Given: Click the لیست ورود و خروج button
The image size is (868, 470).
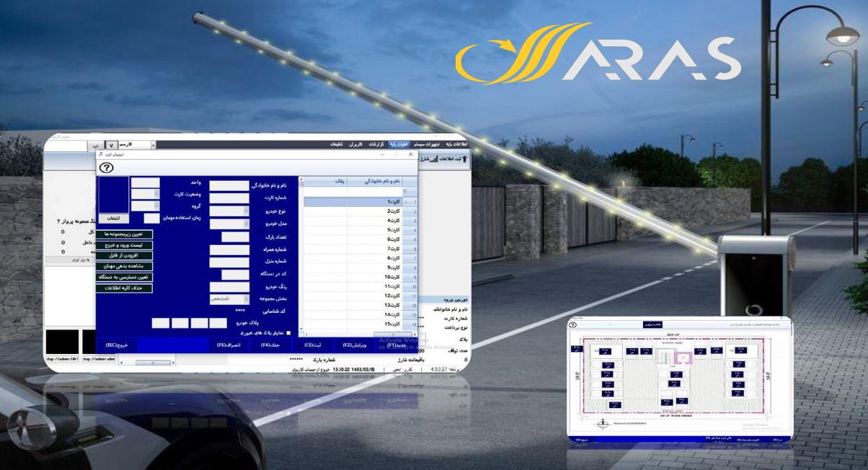Looking at the screenshot, I should [x=124, y=245].
